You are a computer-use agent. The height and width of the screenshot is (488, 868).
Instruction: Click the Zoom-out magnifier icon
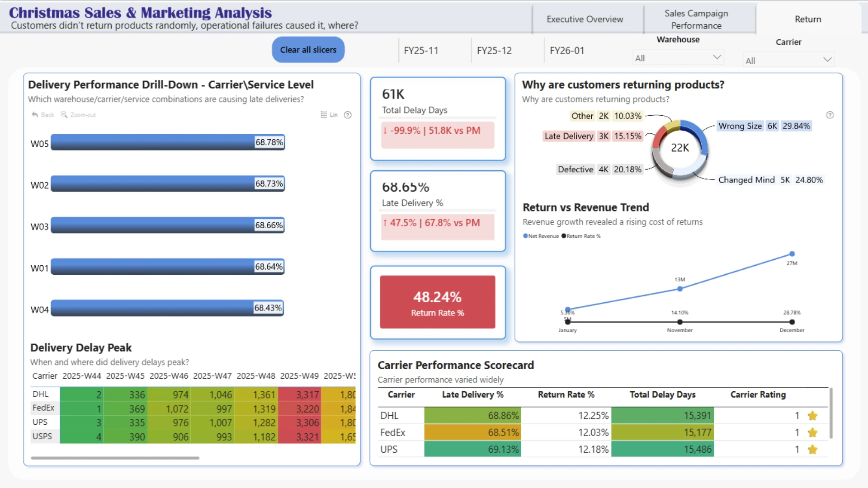[64, 115]
